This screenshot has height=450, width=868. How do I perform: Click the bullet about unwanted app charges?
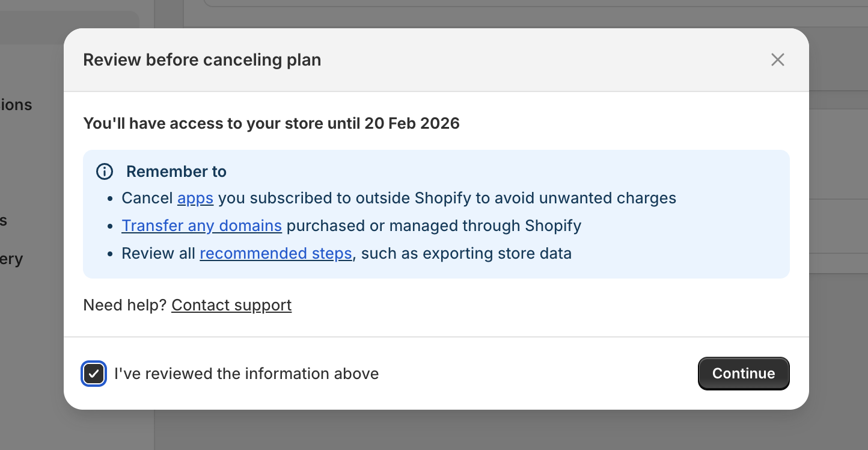tap(399, 198)
